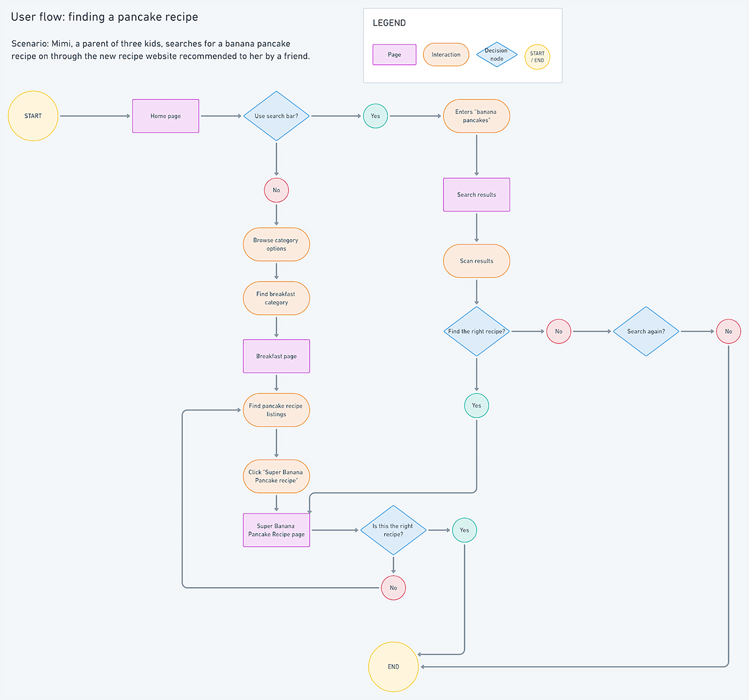749x700 pixels.
Task: Click the Breakfast page box
Action: pyautogui.click(x=276, y=356)
